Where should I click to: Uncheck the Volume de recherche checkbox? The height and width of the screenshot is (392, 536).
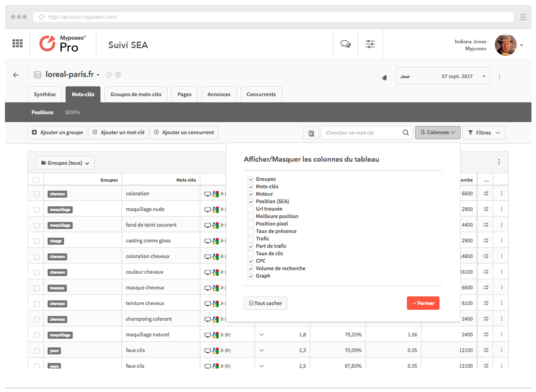251,268
